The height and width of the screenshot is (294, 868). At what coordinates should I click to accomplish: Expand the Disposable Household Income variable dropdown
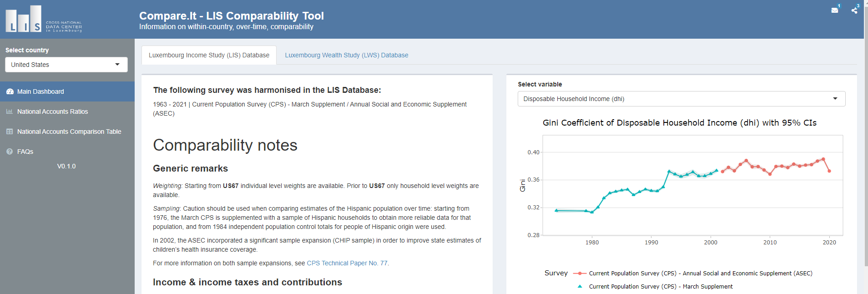tap(681, 99)
